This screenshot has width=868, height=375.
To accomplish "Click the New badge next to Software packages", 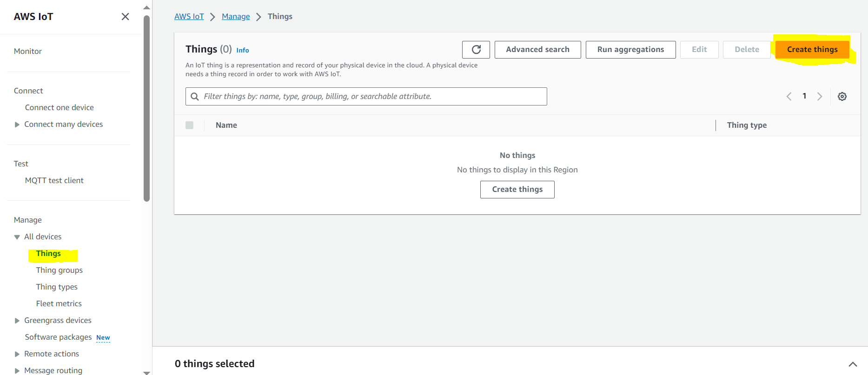I will point(103,338).
